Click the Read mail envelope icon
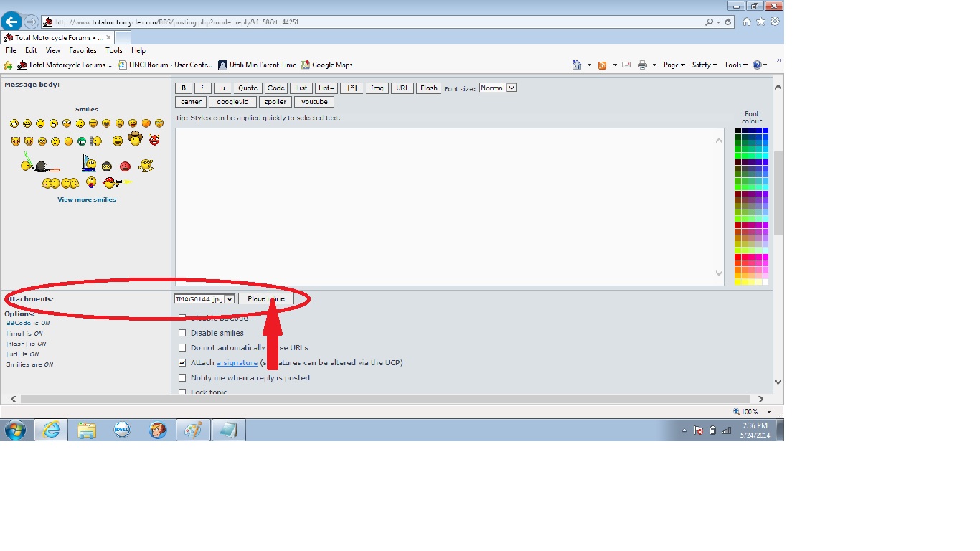This screenshot has height=551, width=980. coord(626,65)
